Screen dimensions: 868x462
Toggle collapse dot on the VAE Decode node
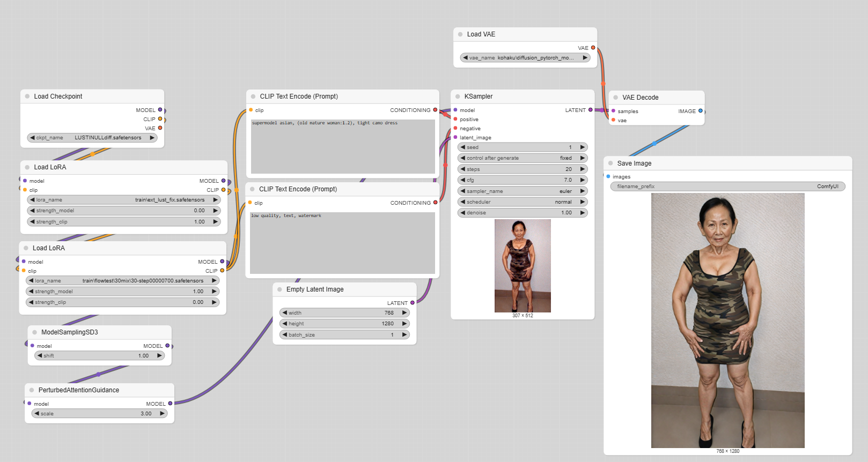coord(616,98)
